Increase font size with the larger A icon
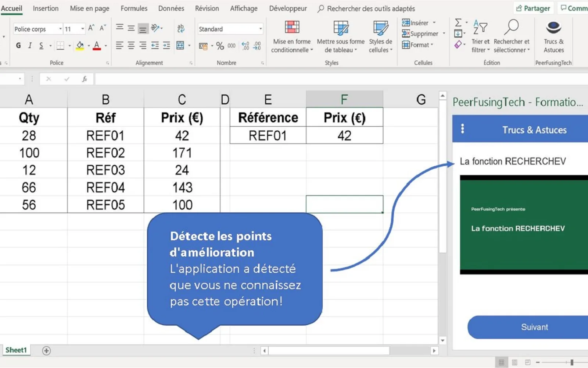Screen dimensions: 588x368 [91, 28]
